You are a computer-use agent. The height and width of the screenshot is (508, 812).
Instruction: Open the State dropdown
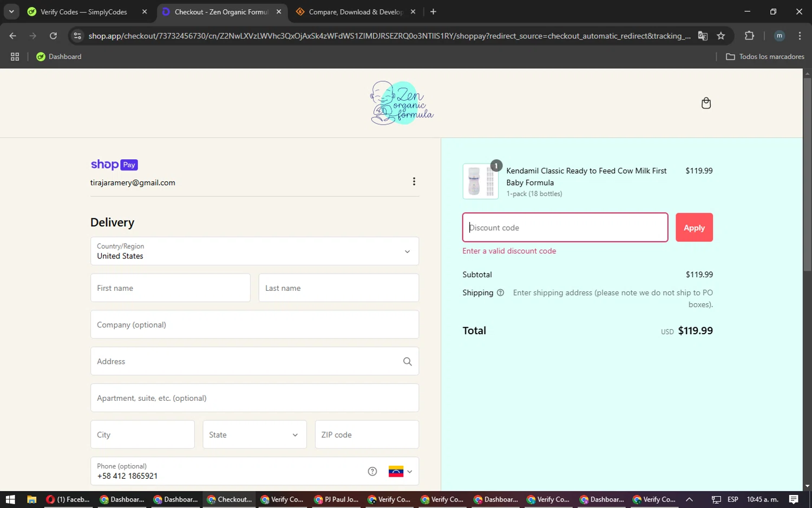pos(254,434)
